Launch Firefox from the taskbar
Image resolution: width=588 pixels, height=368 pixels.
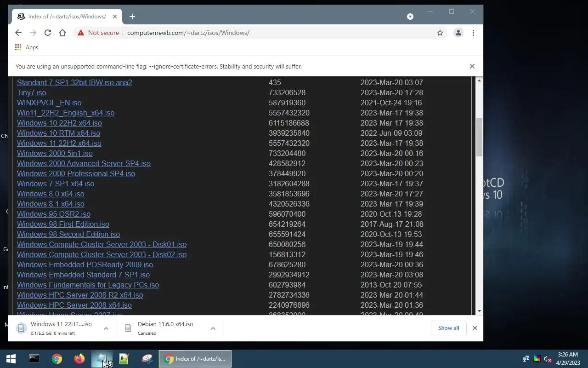tap(79, 359)
